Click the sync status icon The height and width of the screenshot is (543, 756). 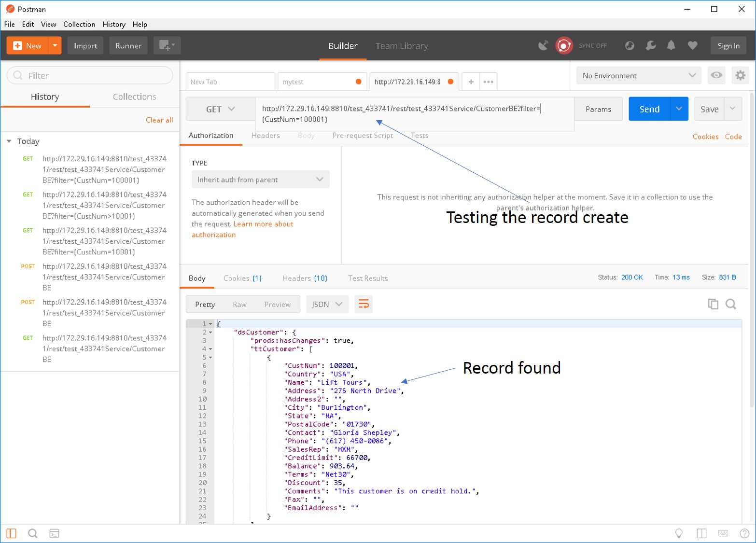[564, 45]
